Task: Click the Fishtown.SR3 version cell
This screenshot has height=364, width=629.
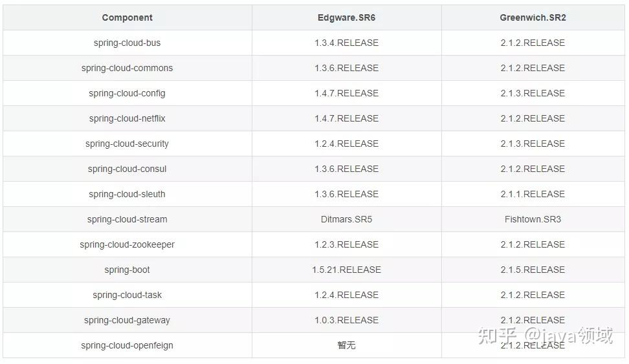Action: coord(533,219)
